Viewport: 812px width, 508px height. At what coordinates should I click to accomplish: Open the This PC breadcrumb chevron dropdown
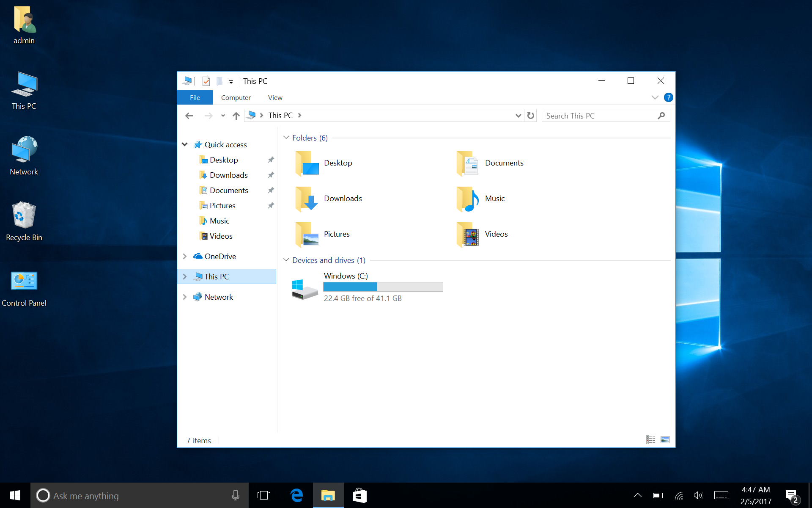point(299,116)
